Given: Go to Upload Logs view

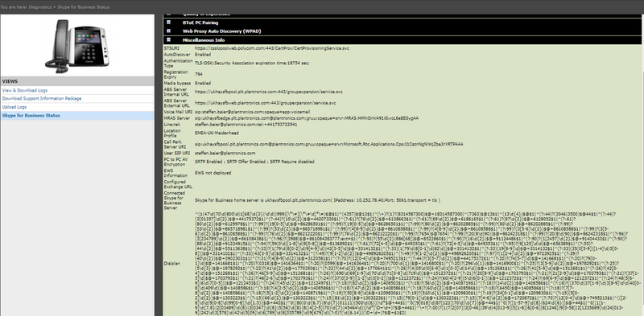Looking at the screenshot, I should 14,107.
